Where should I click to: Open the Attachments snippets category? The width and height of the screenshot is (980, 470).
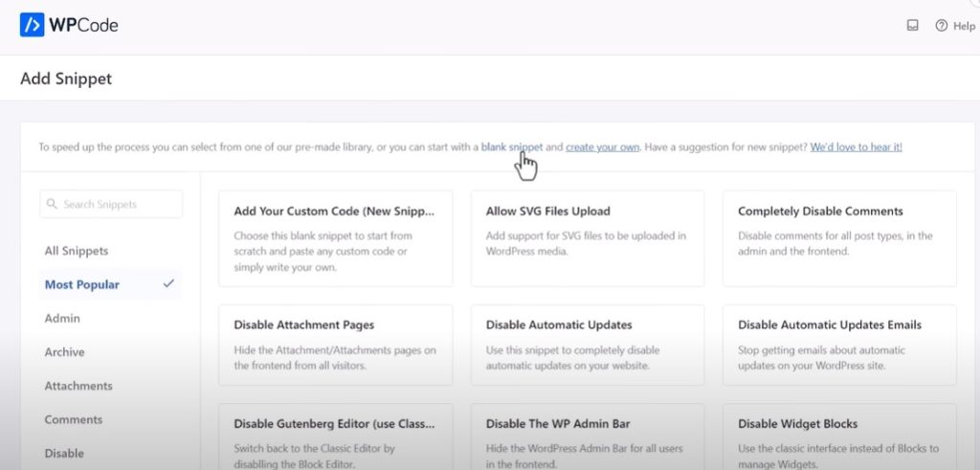tap(78, 386)
